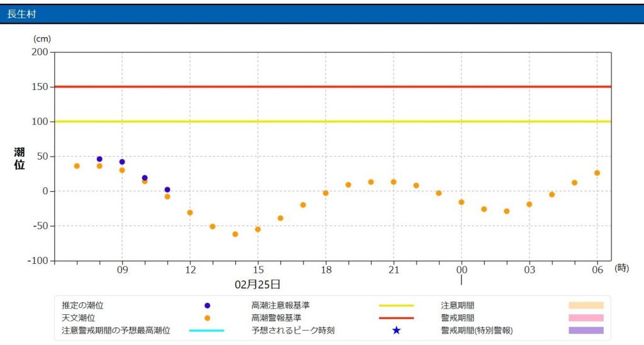Click the 02月25日 date label
The width and height of the screenshot is (644, 345).
(x=257, y=284)
